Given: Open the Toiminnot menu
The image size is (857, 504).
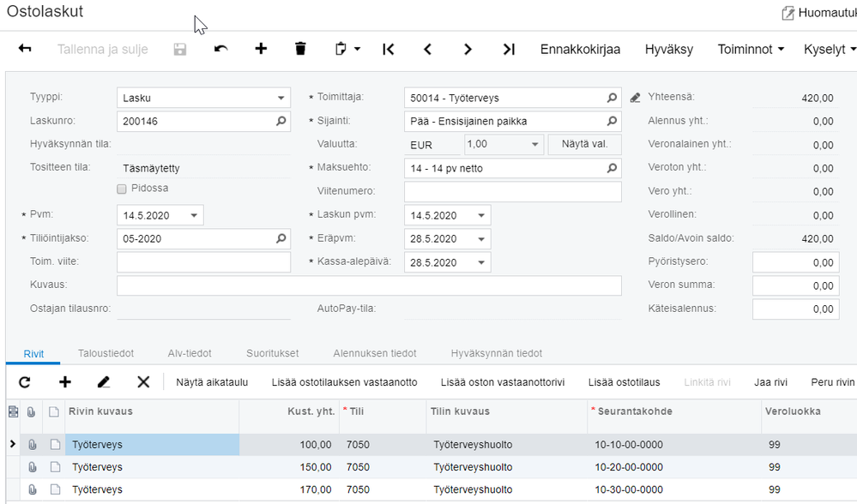Looking at the screenshot, I should point(751,50).
